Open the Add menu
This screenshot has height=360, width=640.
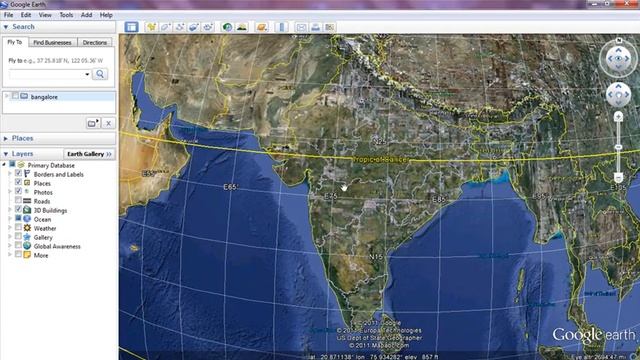click(x=87, y=15)
